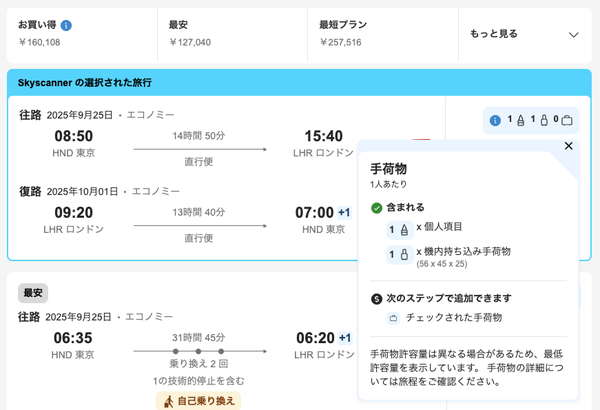This screenshot has width=600, height=410.
Task: Click the チェックされた手荷物 suitcase icon
Action: pyautogui.click(x=393, y=317)
